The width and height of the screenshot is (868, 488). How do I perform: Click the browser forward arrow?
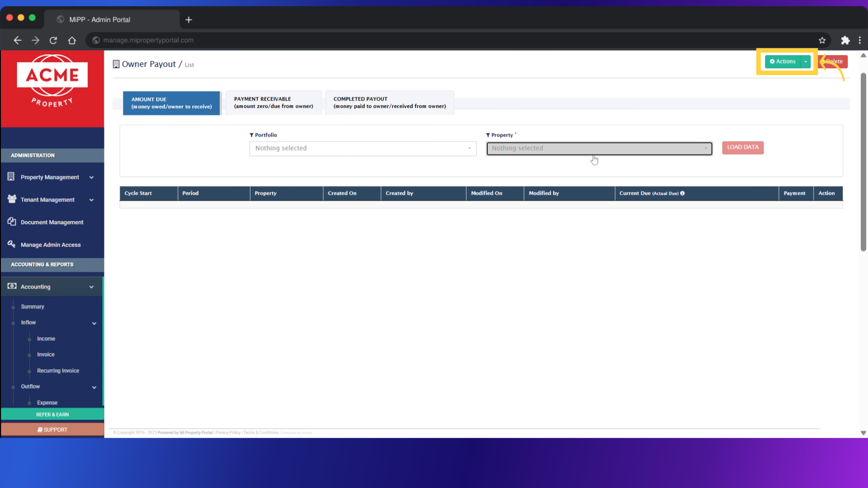[x=35, y=40]
